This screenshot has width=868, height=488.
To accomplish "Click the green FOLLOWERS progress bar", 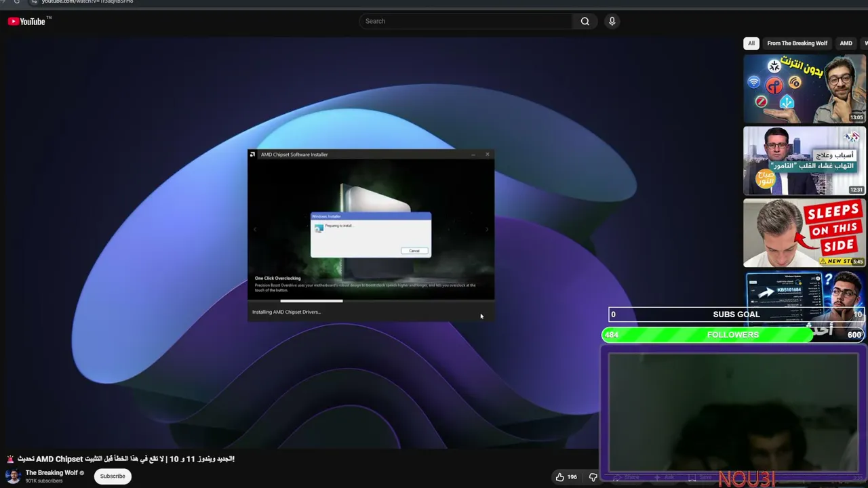I will (x=732, y=335).
